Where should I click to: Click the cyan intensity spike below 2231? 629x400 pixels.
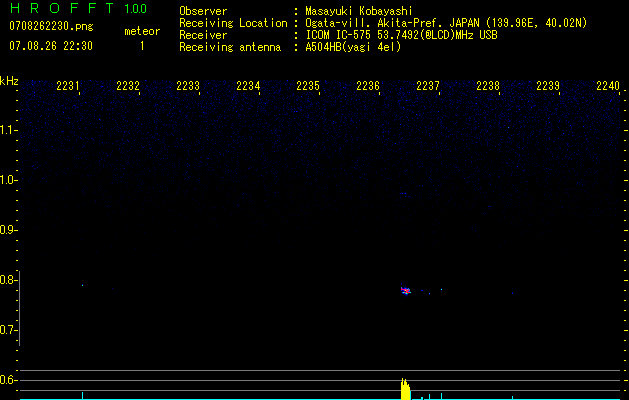(x=83, y=395)
